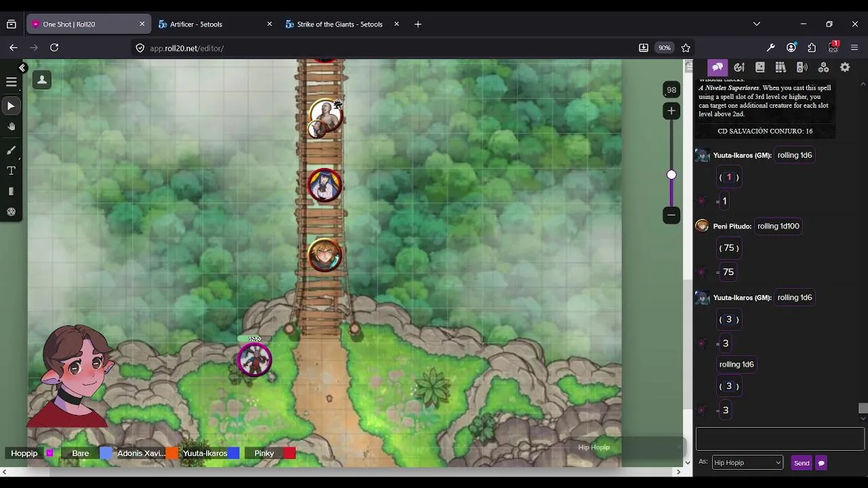Switch to the Art Library tab
This screenshot has height=488, width=868.
pos(739,67)
